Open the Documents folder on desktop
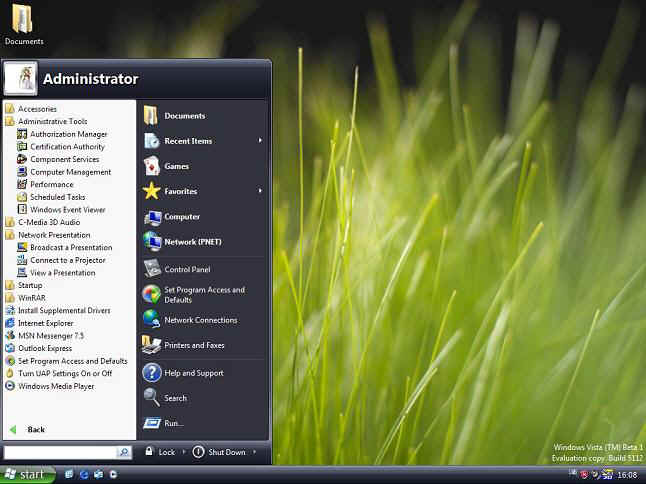Image resolution: width=646 pixels, height=484 pixels. tap(23, 20)
